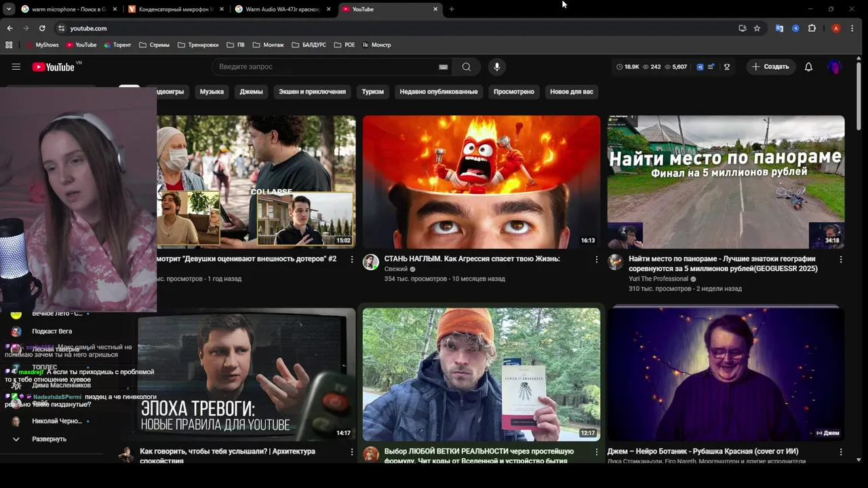
Task: Open the 'СТАНЬ НАГЛЫМ' flaming head thumbnail
Action: [x=481, y=182]
